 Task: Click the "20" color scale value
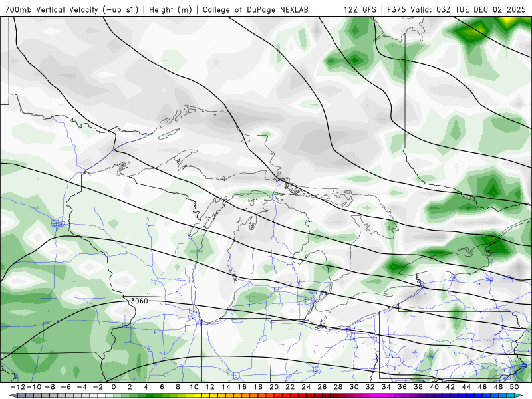click(x=274, y=387)
